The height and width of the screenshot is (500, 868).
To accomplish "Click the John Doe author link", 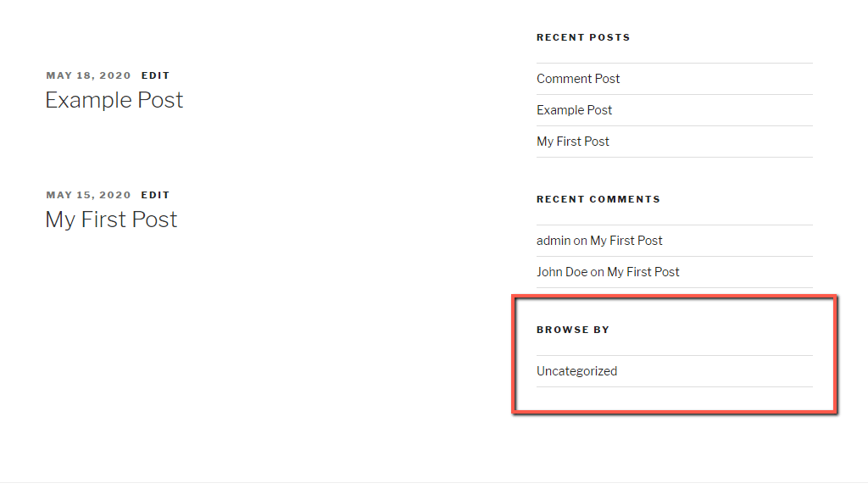I will pos(561,271).
